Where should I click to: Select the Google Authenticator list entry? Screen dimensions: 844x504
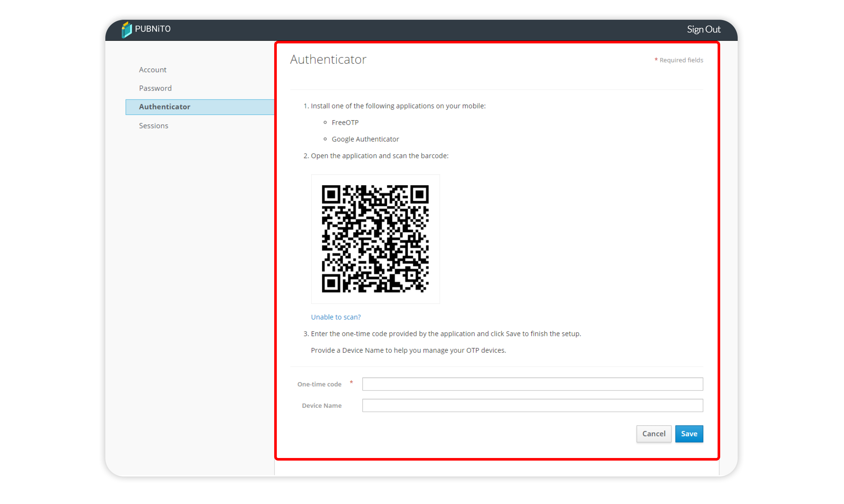point(365,139)
